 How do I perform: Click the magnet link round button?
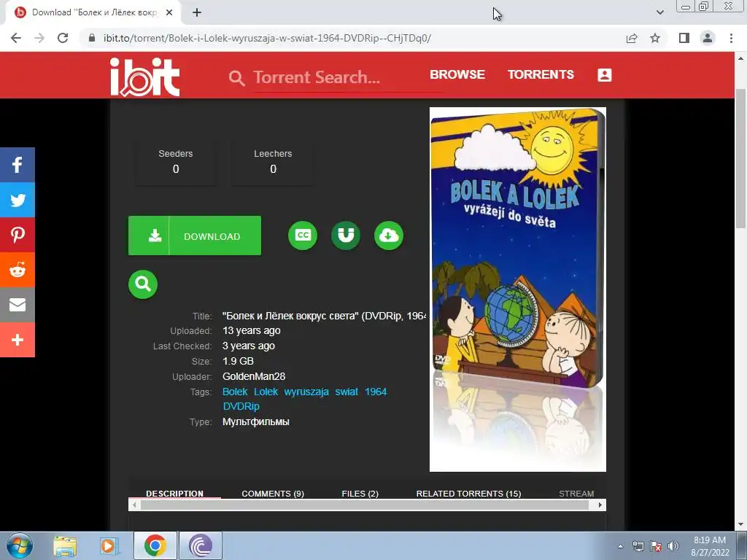coord(345,236)
